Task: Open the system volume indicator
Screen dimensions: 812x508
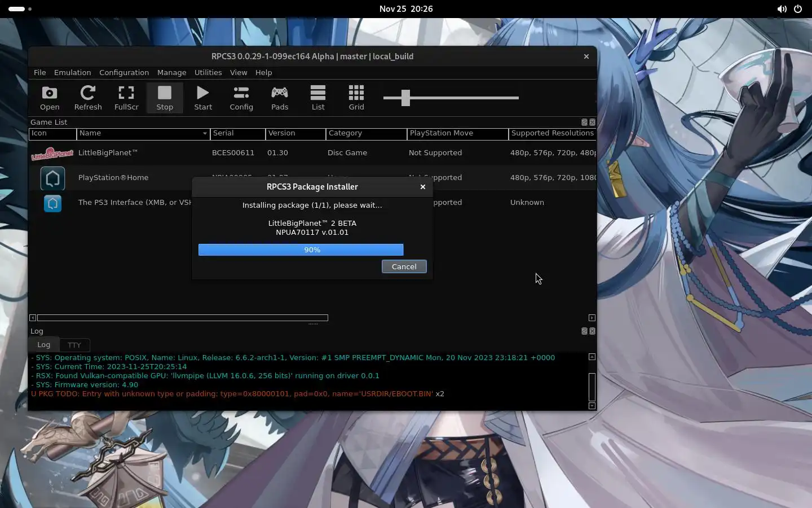Action: pyautogui.click(x=782, y=9)
